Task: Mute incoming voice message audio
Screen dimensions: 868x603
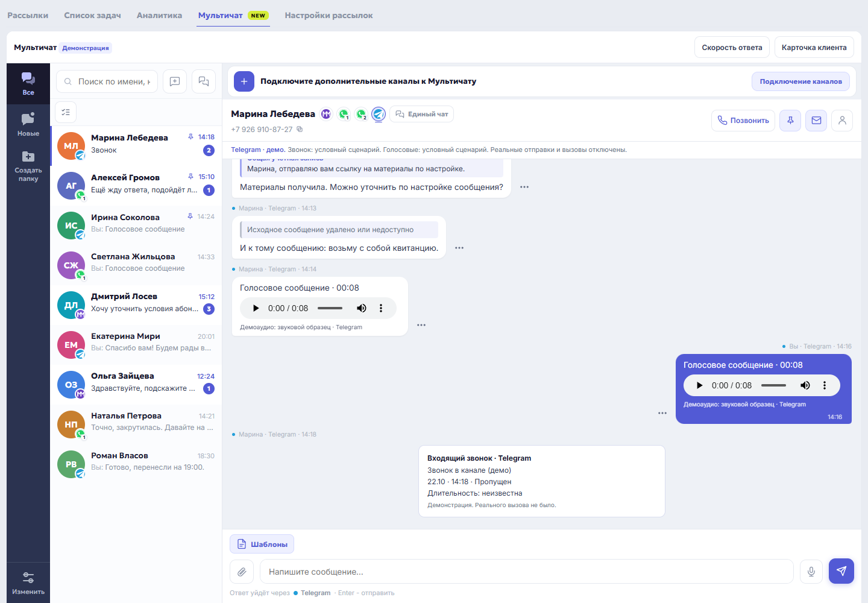Action: coord(362,308)
